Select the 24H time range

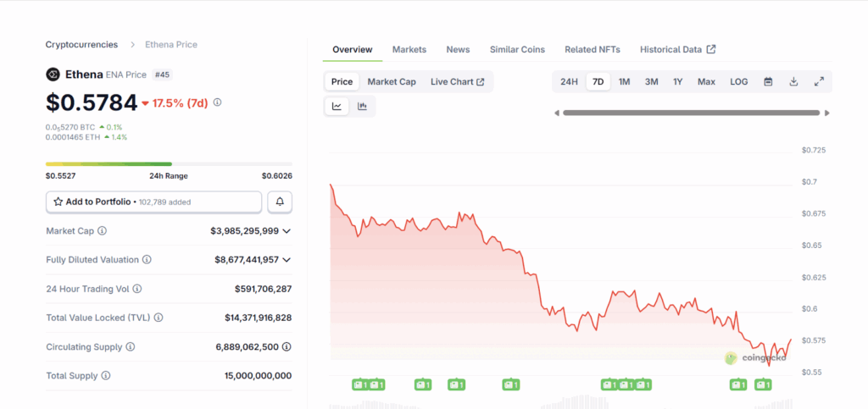(x=569, y=82)
